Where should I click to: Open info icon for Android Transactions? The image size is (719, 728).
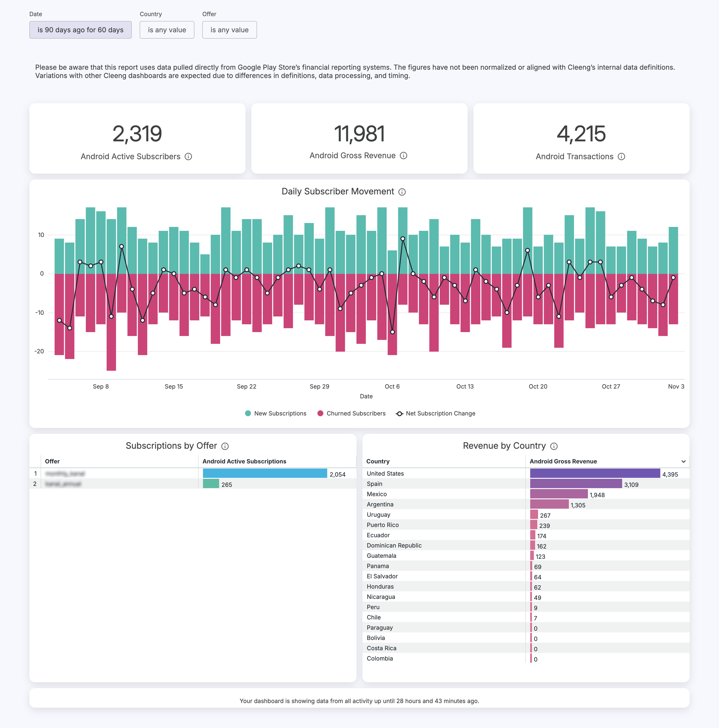pyautogui.click(x=621, y=156)
